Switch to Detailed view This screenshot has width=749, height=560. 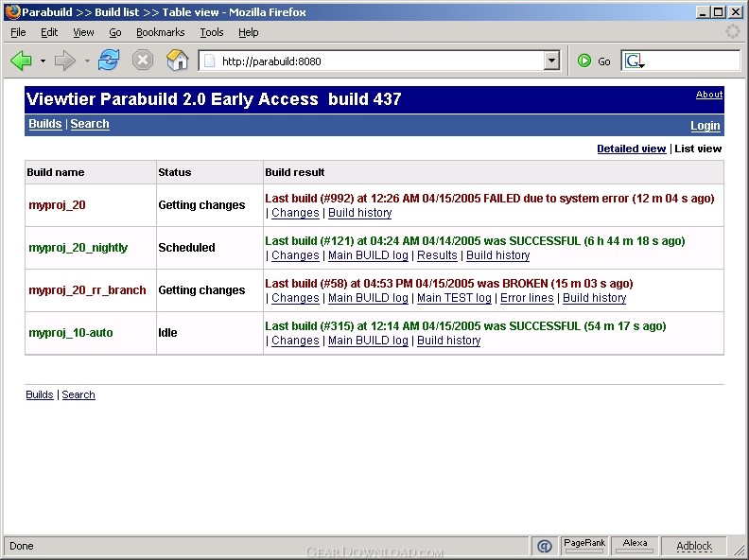(632, 149)
